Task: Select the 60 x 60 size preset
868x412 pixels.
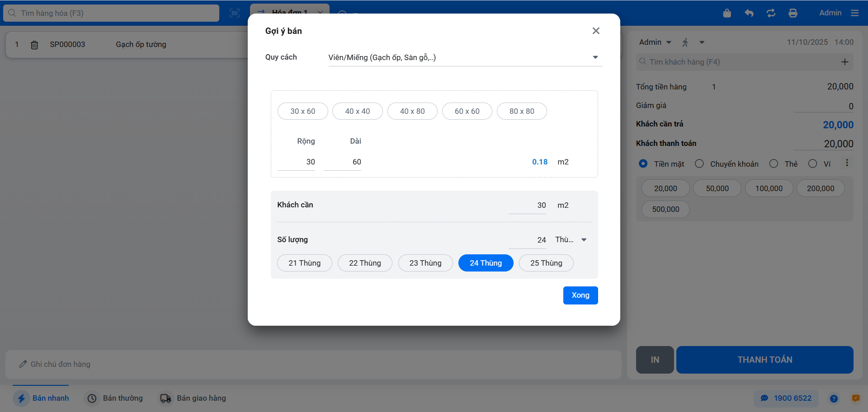Action: click(x=467, y=111)
